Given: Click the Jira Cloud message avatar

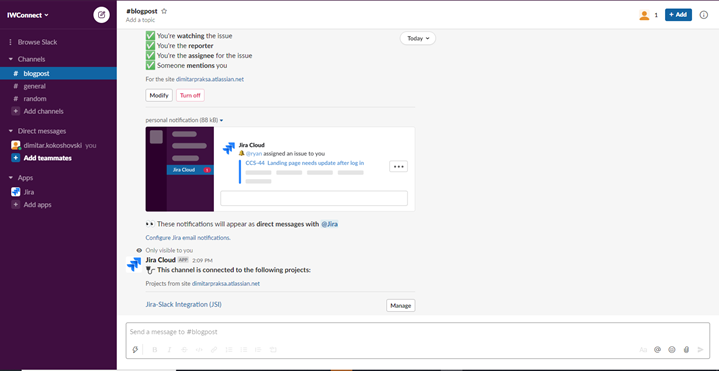Looking at the screenshot, I should (x=134, y=265).
